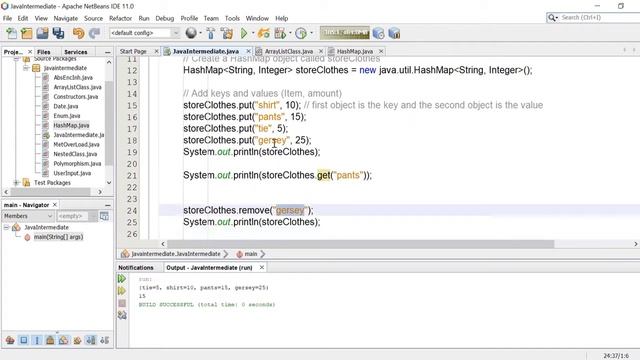Click the editor horizontal scrollbar

(360, 244)
